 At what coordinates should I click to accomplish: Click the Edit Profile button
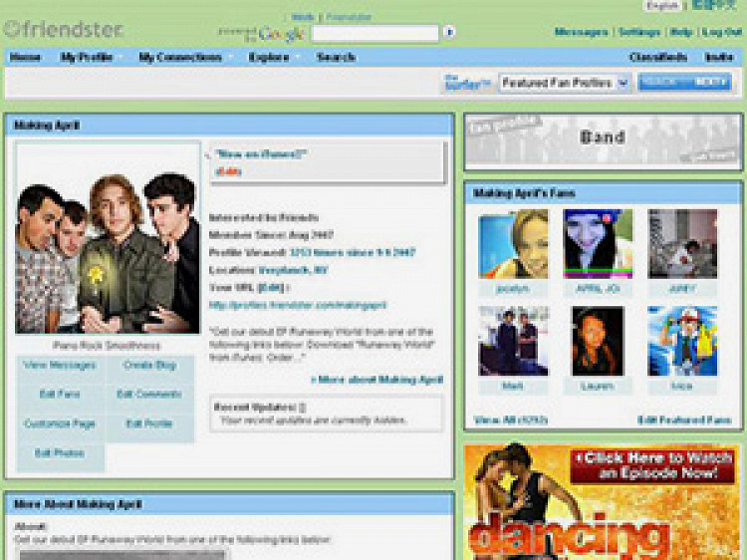click(149, 423)
